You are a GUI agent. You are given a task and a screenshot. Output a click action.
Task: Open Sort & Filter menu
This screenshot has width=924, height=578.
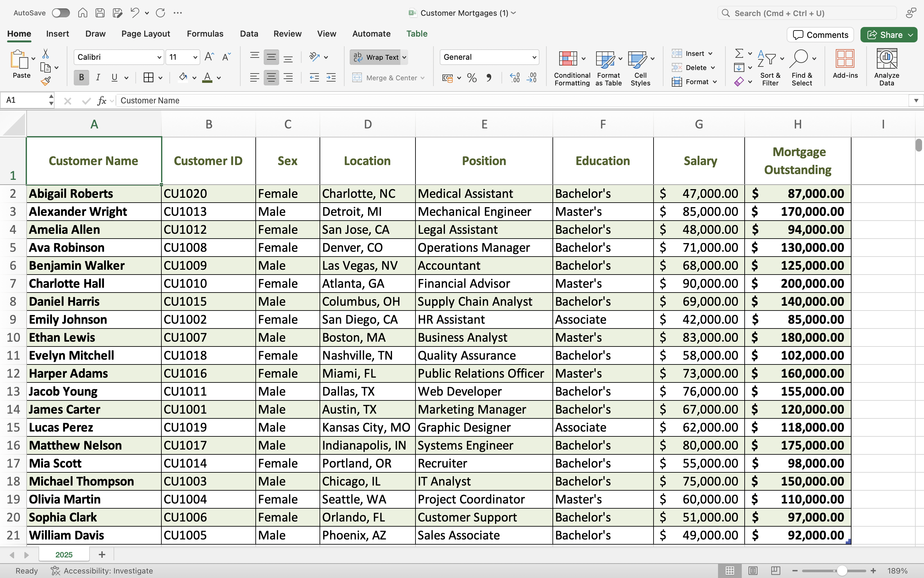coord(770,68)
